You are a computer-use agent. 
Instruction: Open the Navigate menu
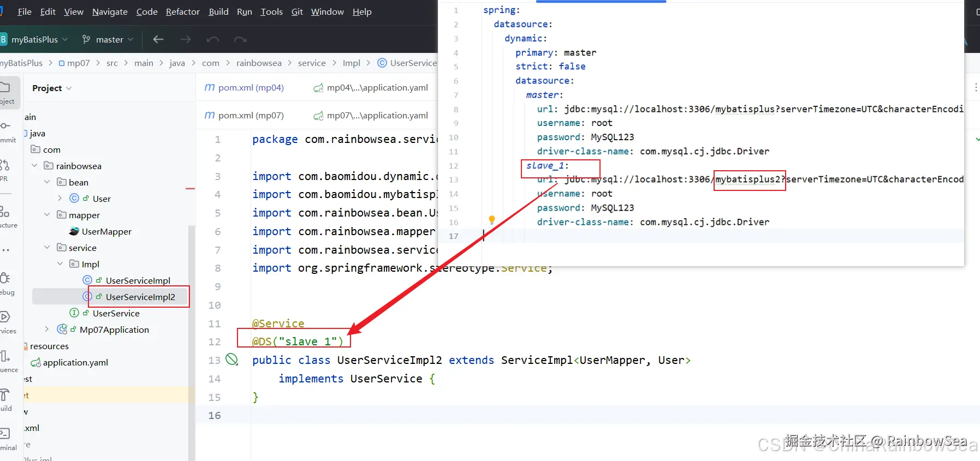[110, 11]
